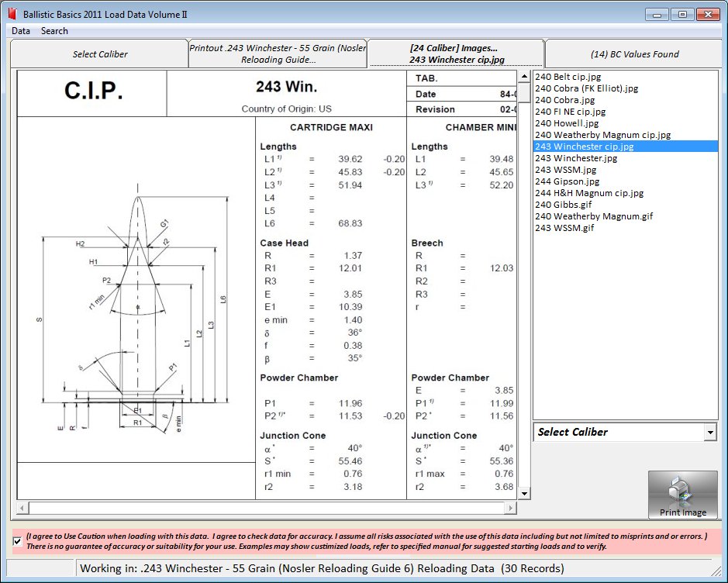The width and height of the screenshot is (728, 583).
Task: Open the Data menu
Action: click(x=21, y=31)
